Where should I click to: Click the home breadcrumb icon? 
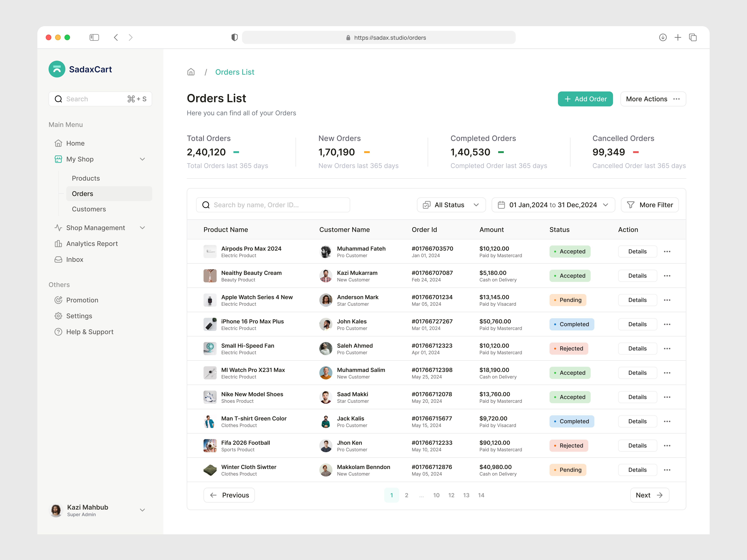(191, 72)
